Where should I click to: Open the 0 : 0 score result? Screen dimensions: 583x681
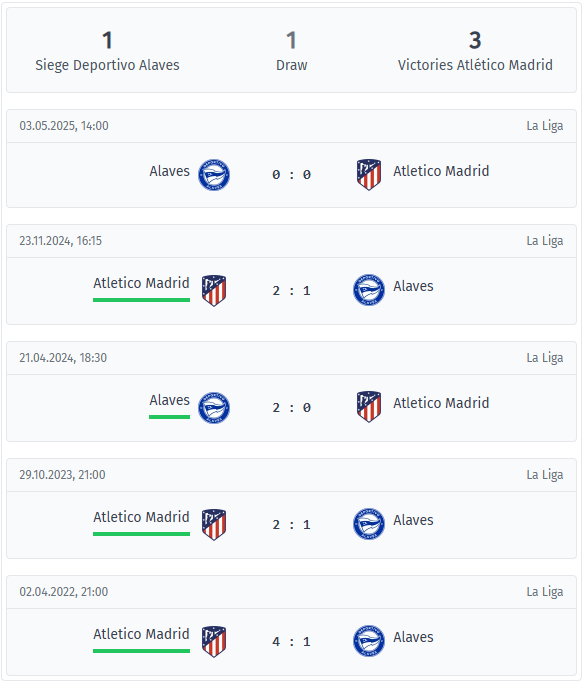point(292,175)
